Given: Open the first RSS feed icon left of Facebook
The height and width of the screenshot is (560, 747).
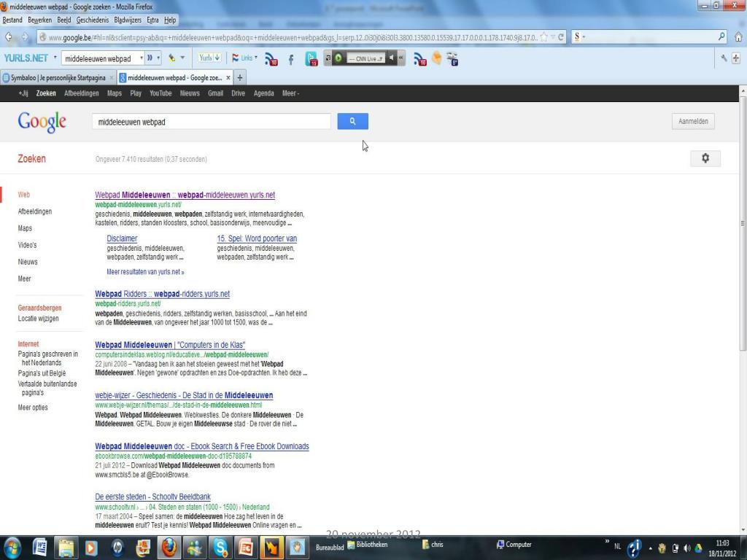Looking at the screenshot, I should (271, 59).
